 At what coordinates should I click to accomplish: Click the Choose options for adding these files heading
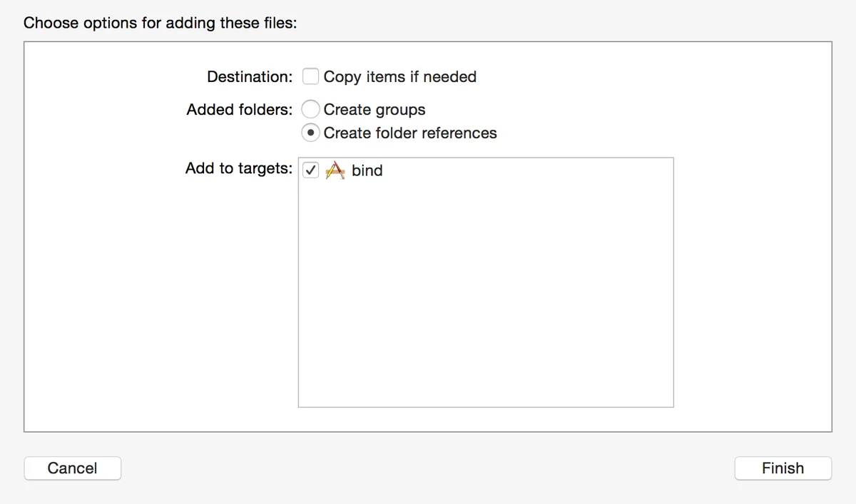pos(160,23)
